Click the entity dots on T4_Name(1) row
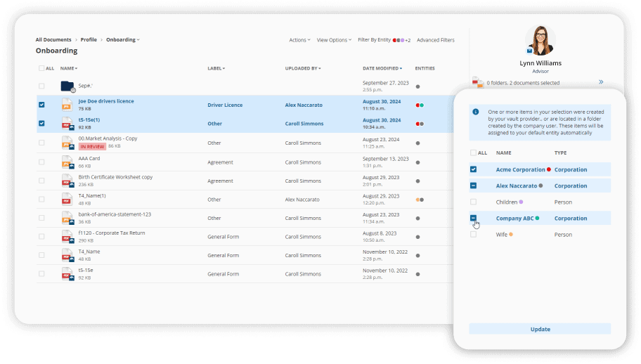 (x=420, y=200)
